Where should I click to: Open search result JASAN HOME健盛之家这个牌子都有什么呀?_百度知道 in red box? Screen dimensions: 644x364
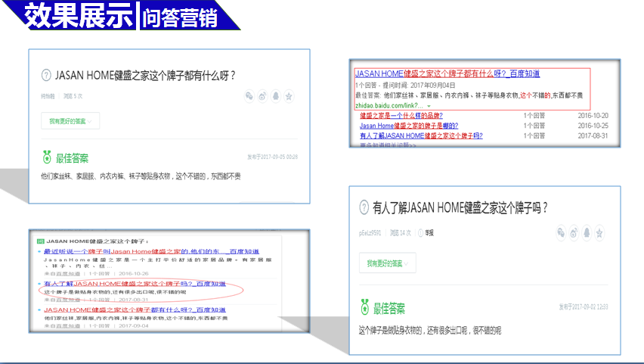pos(447,73)
